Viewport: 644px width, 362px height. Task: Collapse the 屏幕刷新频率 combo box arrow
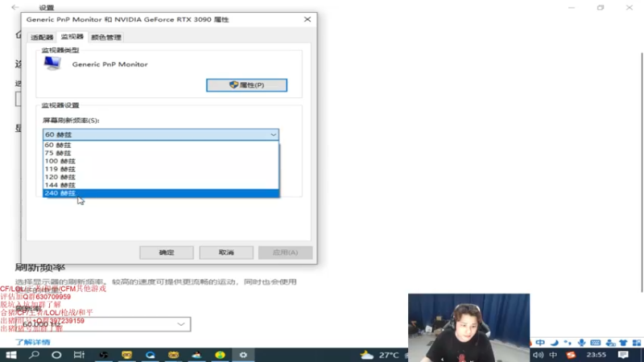pos(273,134)
